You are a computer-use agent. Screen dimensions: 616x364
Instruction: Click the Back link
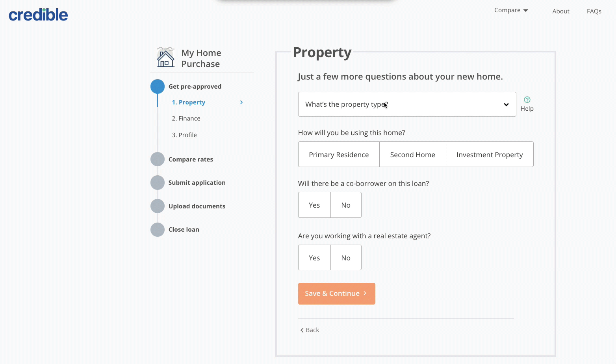click(x=310, y=330)
